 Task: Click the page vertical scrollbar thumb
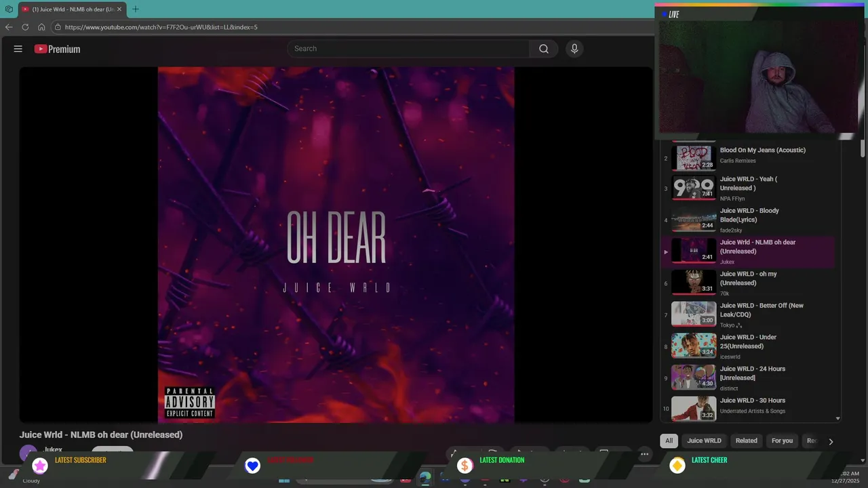coord(863,148)
